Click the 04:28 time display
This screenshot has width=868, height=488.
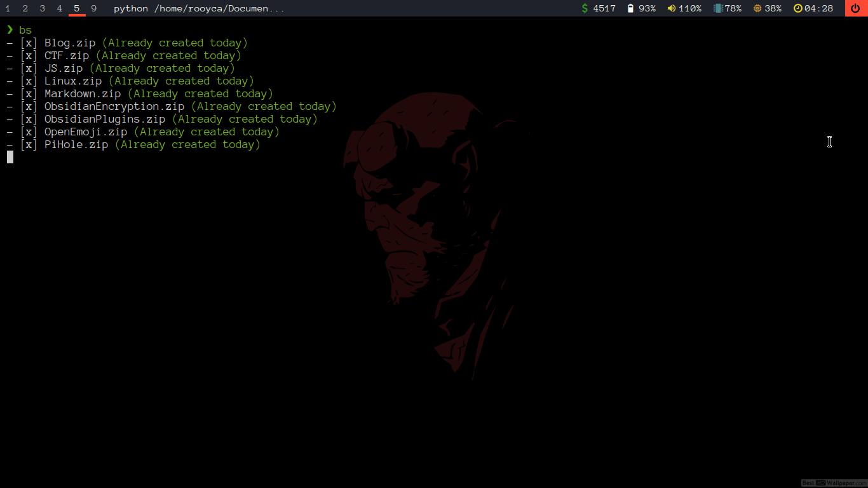818,8
